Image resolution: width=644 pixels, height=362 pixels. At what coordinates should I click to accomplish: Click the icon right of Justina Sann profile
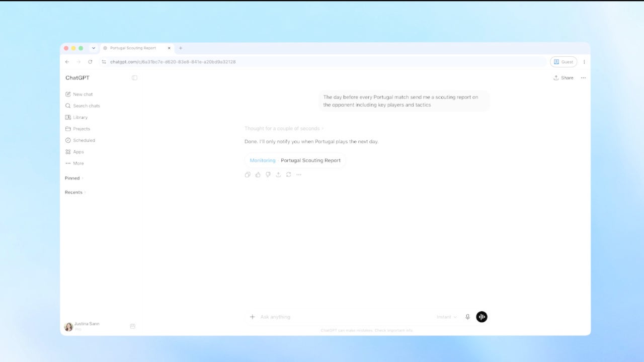(x=133, y=326)
